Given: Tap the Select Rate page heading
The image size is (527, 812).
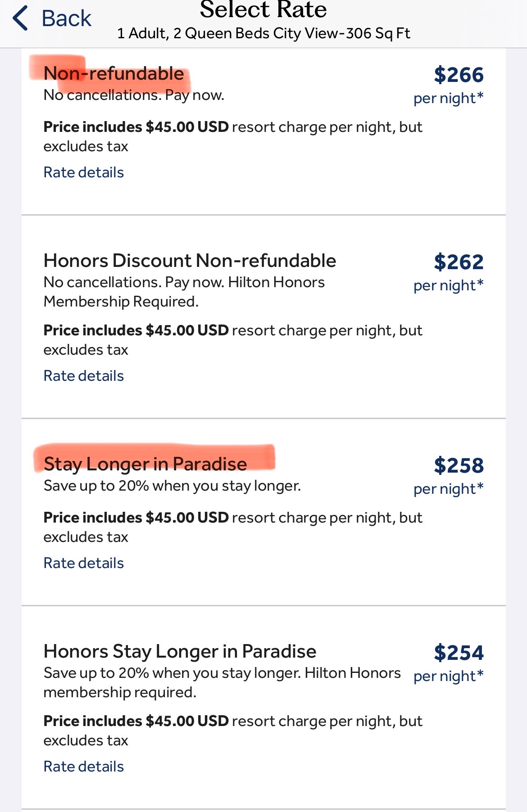Looking at the screenshot, I should pyautogui.click(x=263, y=10).
